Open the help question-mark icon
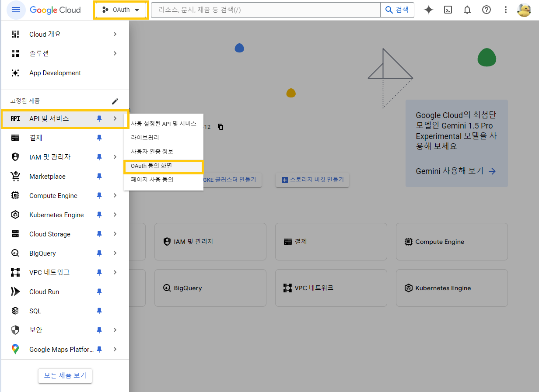The height and width of the screenshot is (392, 539). (486, 10)
